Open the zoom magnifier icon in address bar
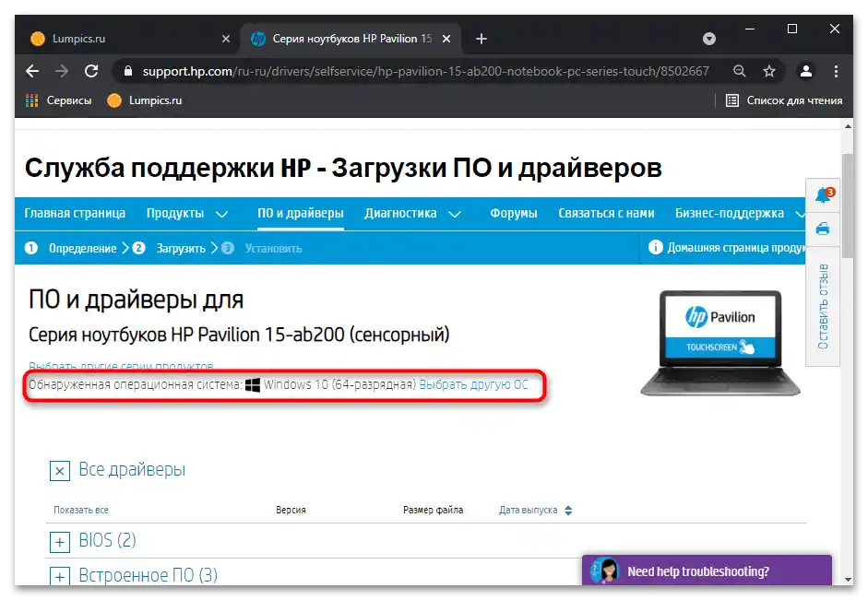The width and height of the screenshot is (868, 600). click(x=740, y=71)
